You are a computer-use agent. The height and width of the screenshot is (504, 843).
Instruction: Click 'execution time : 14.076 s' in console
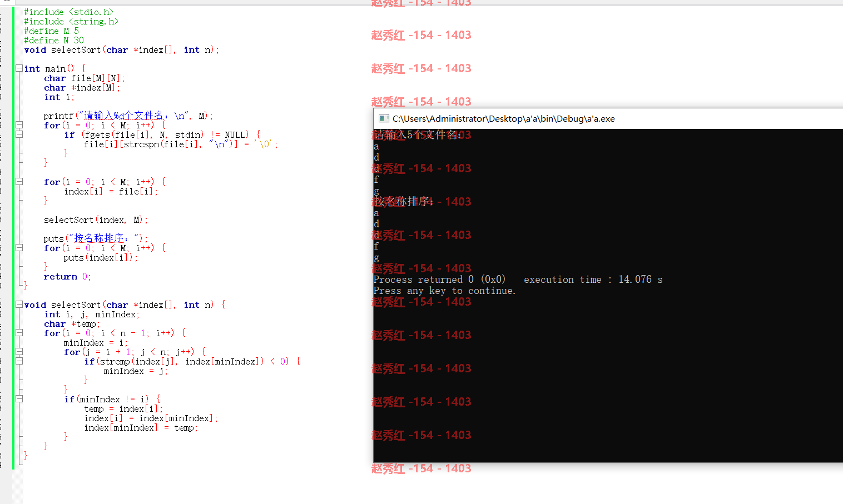[593, 280]
